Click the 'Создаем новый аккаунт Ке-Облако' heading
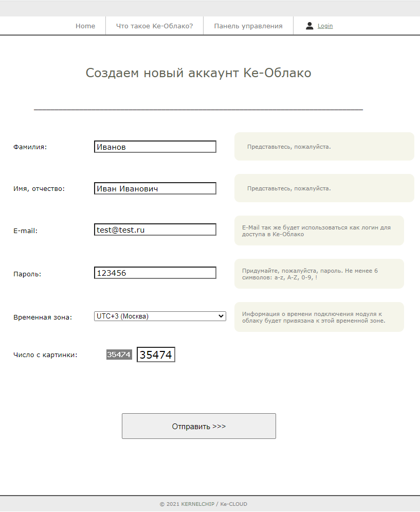Viewport: 420px width, 512px height. (x=198, y=73)
